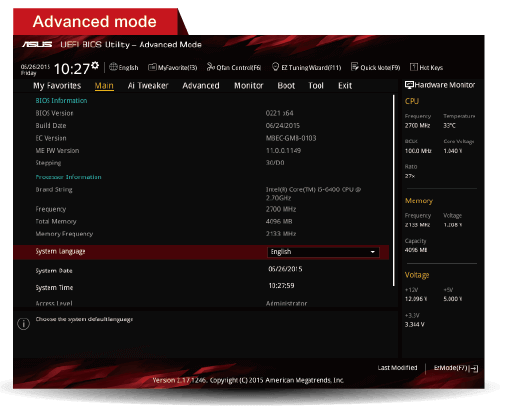Click the Hot Keys question icon

click(414, 67)
